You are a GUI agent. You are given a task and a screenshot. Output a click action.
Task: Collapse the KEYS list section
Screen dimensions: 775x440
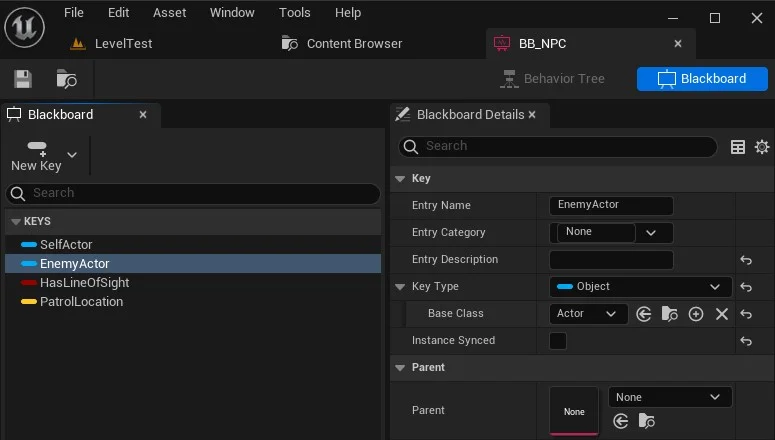16,221
